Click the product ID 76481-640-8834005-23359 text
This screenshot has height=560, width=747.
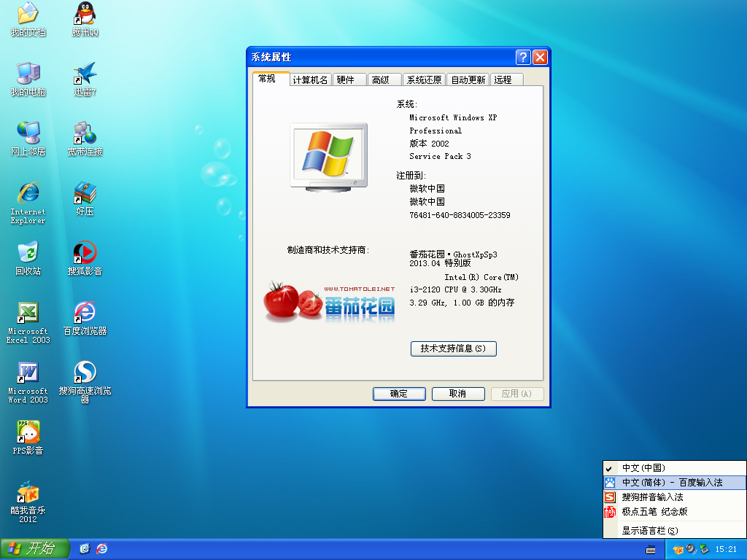pos(460,215)
